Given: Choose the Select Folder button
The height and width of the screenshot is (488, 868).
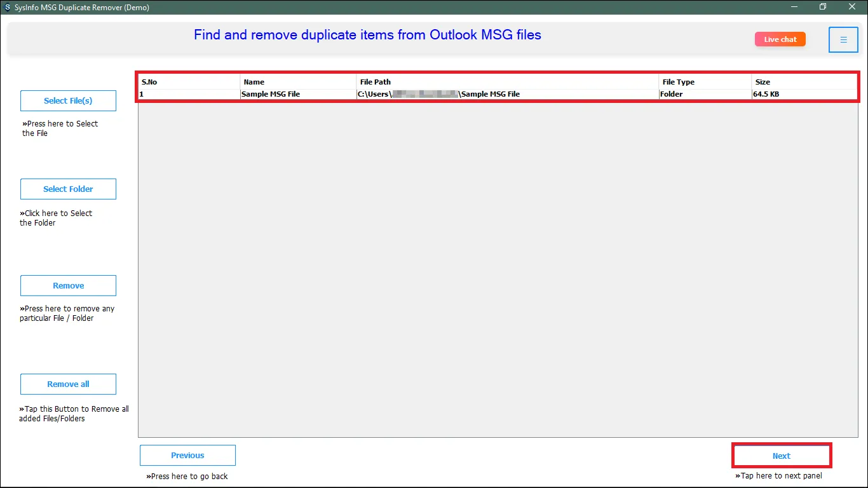Looking at the screenshot, I should coord(68,189).
